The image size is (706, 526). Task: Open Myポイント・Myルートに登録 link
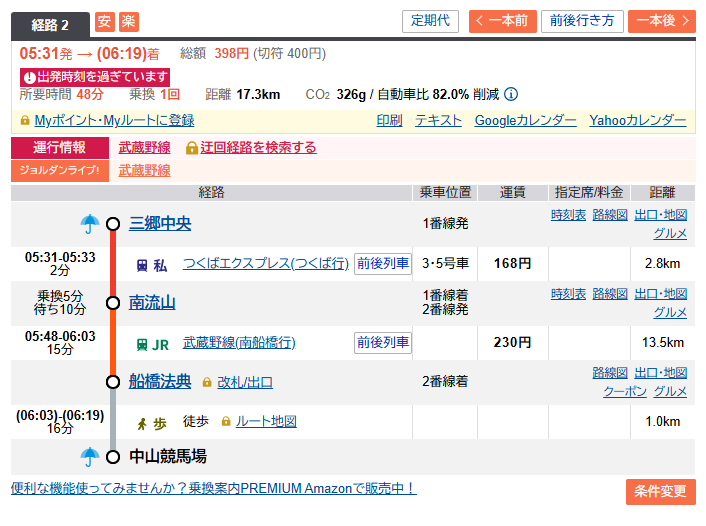point(114,120)
